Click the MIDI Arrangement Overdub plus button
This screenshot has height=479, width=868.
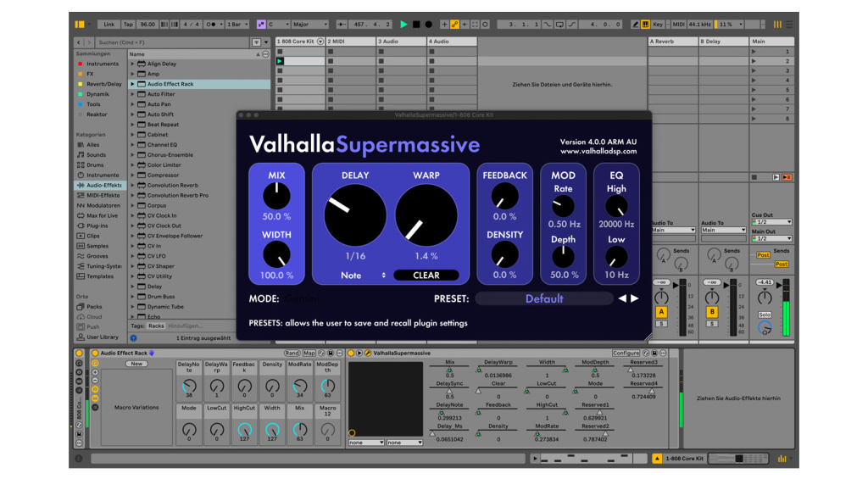tap(444, 25)
